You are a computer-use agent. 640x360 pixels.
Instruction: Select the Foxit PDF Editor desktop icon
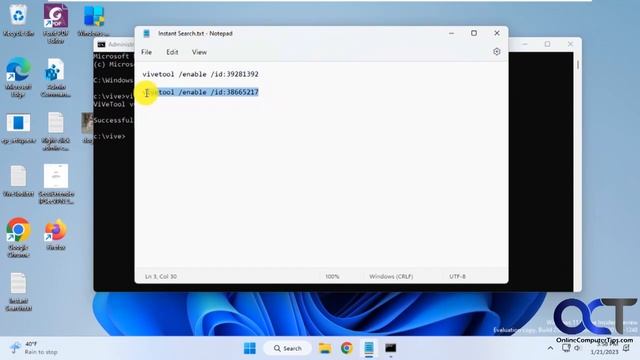click(x=56, y=23)
